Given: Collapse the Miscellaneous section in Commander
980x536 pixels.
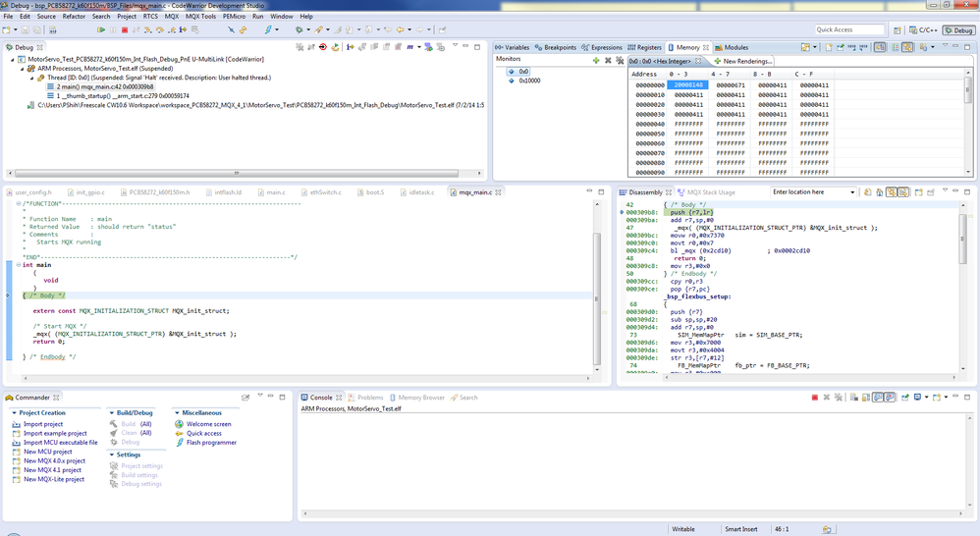Looking at the screenshot, I should coord(177,413).
